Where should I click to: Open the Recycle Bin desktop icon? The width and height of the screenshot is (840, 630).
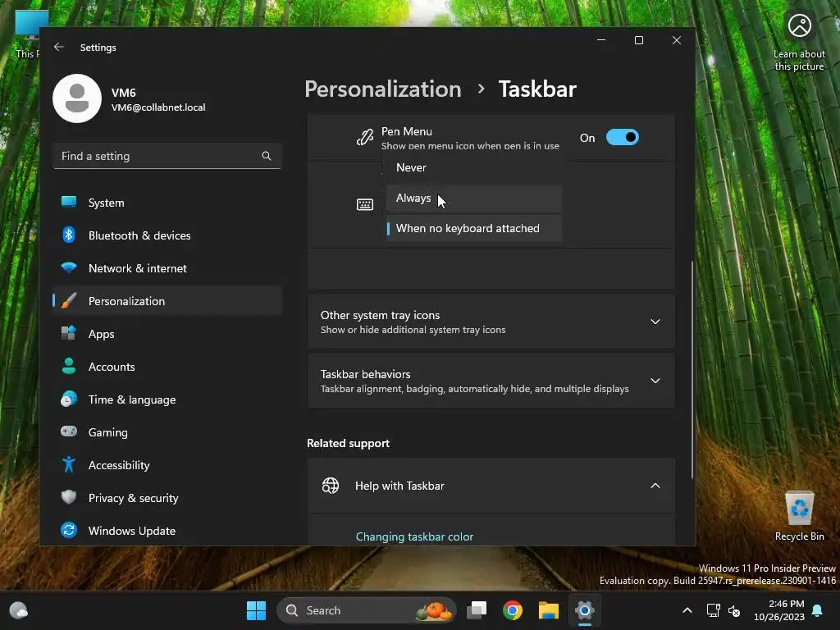(x=799, y=515)
